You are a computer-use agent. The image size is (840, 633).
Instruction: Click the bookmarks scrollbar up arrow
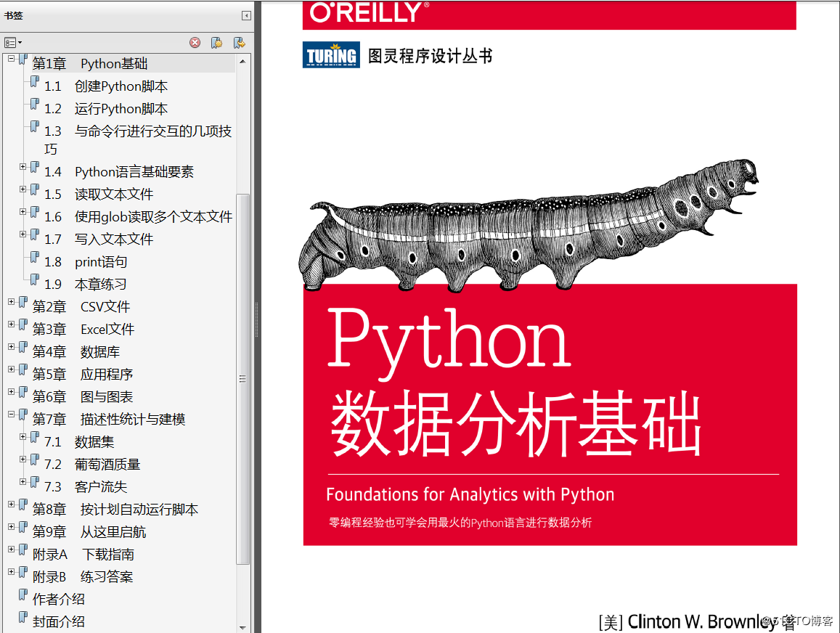click(x=242, y=61)
